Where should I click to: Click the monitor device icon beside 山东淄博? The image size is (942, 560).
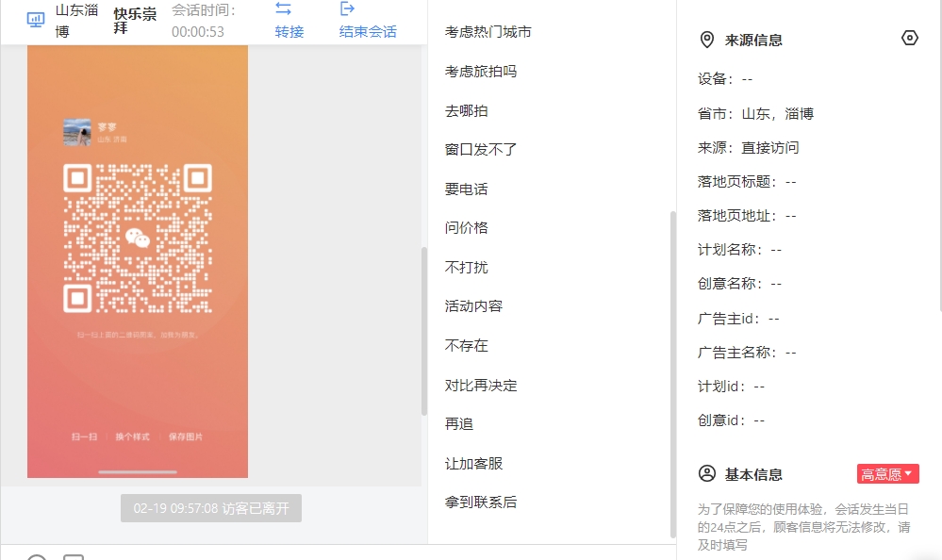pyautogui.click(x=36, y=20)
